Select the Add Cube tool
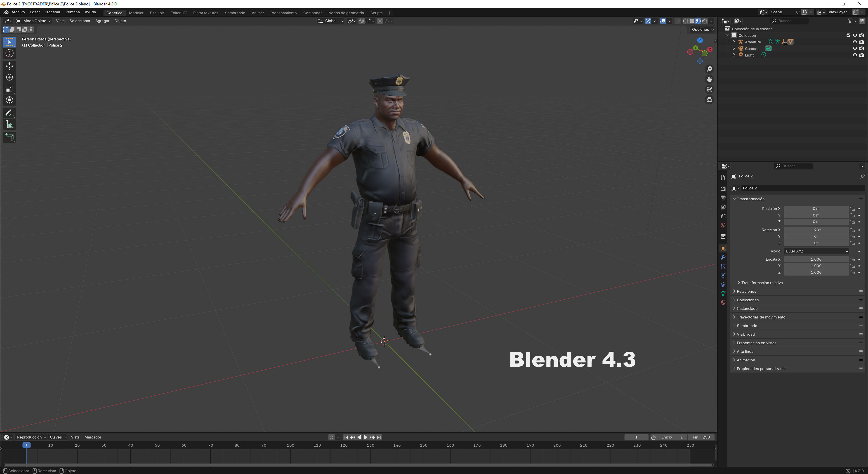Image resolution: width=868 pixels, height=474 pixels. click(9, 137)
